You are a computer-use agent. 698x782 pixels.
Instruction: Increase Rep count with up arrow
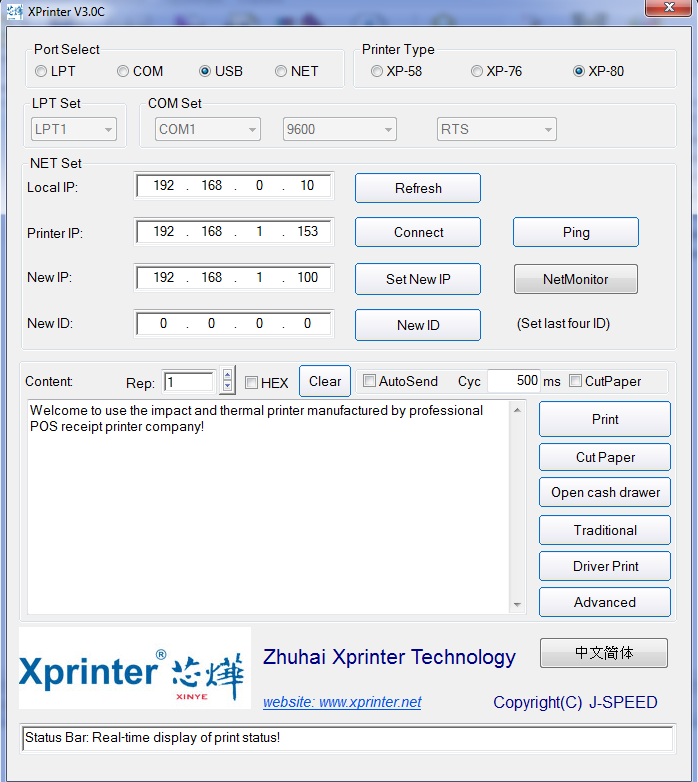pos(227,375)
